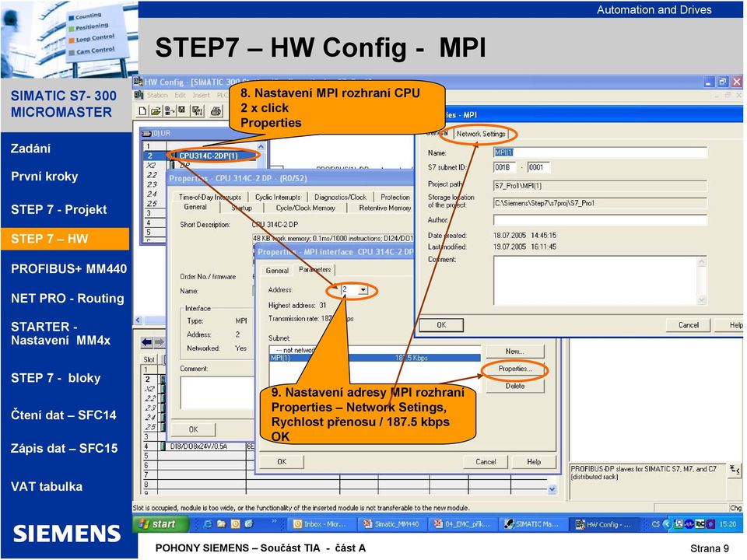Click the toolbar icon right of Open folder
The image size is (747, 560).
pos(169,111)
